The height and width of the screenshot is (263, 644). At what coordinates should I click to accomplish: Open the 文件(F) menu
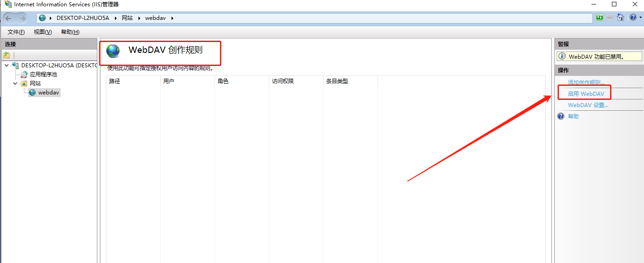(x=16, y=32)
